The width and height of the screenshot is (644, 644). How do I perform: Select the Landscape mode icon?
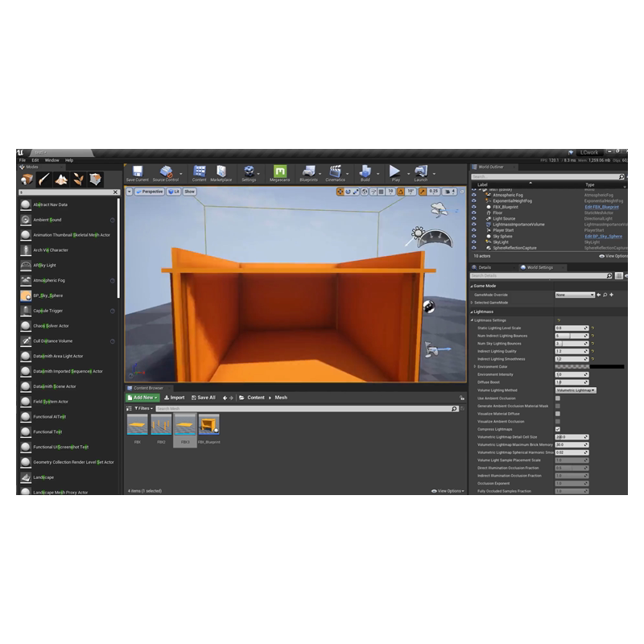pos(61,180)
